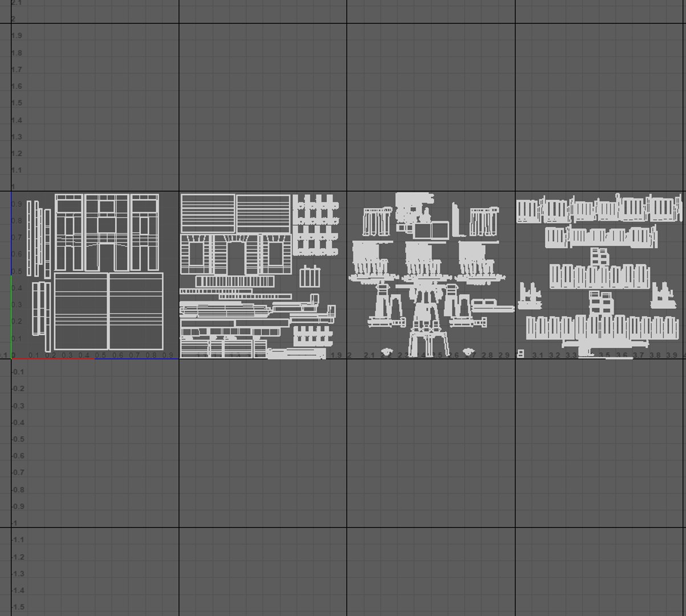Click the 3.8 label on the horizontal axis

click(655, 355)
